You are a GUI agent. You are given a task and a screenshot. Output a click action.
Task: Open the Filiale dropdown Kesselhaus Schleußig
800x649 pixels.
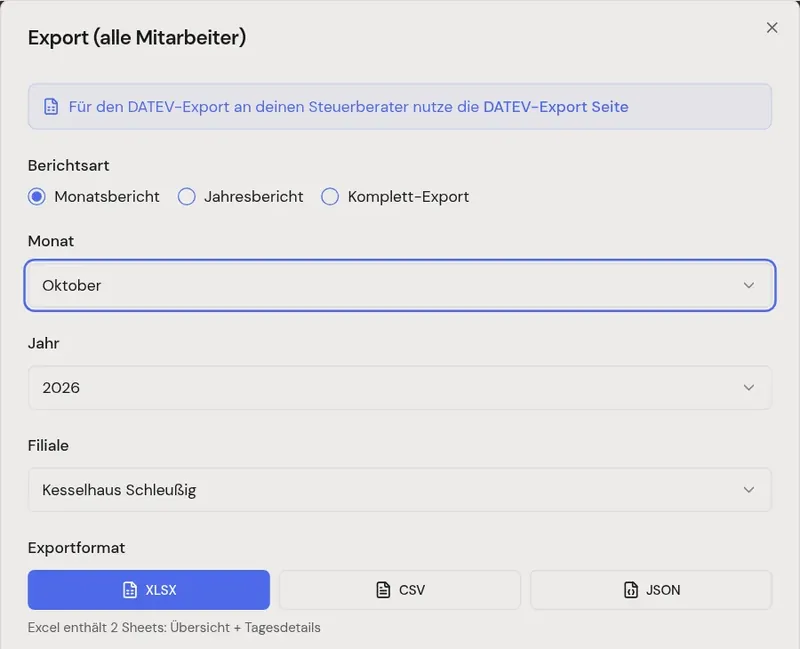(399, 490)
